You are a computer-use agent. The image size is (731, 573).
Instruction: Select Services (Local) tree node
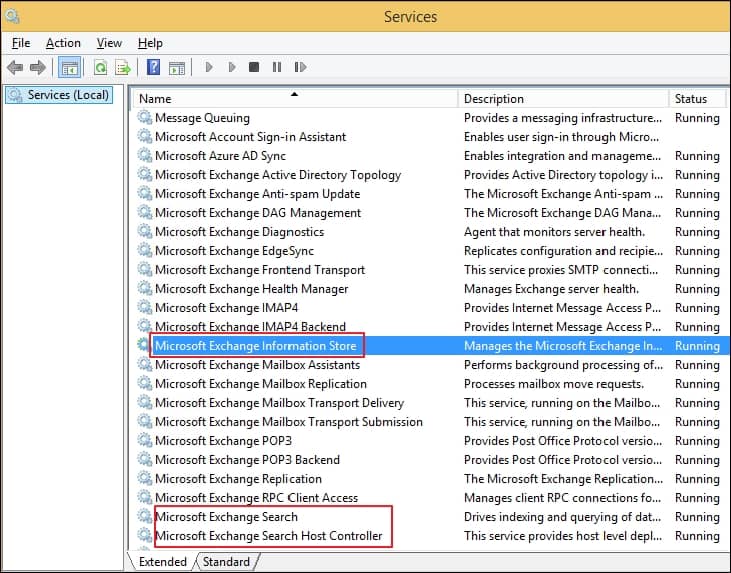[x=59, y=95]
